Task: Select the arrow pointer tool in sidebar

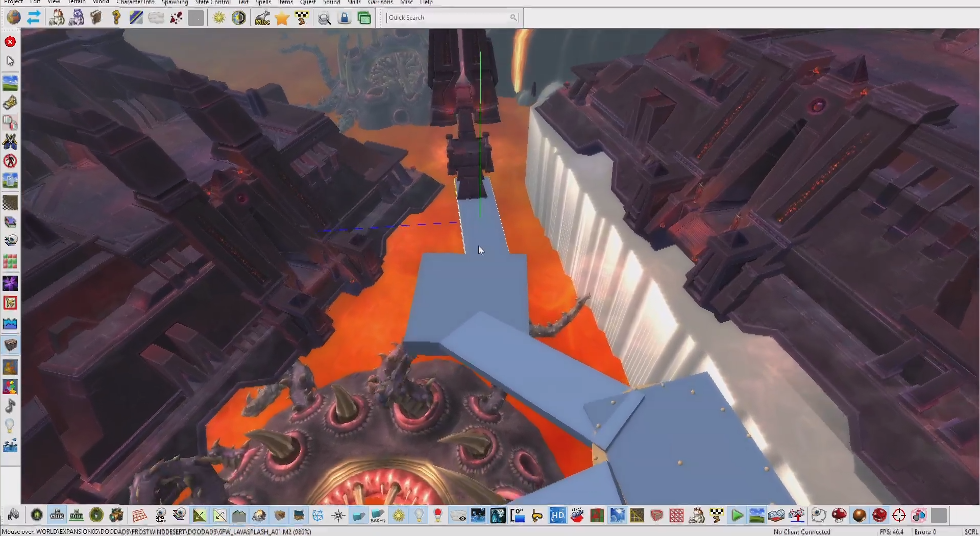Action: [10, 61]
